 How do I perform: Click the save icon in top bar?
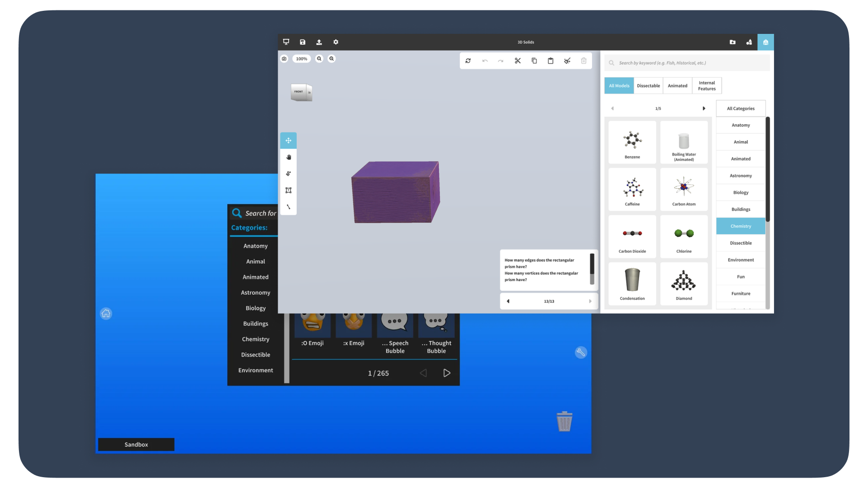coord(303,42)
